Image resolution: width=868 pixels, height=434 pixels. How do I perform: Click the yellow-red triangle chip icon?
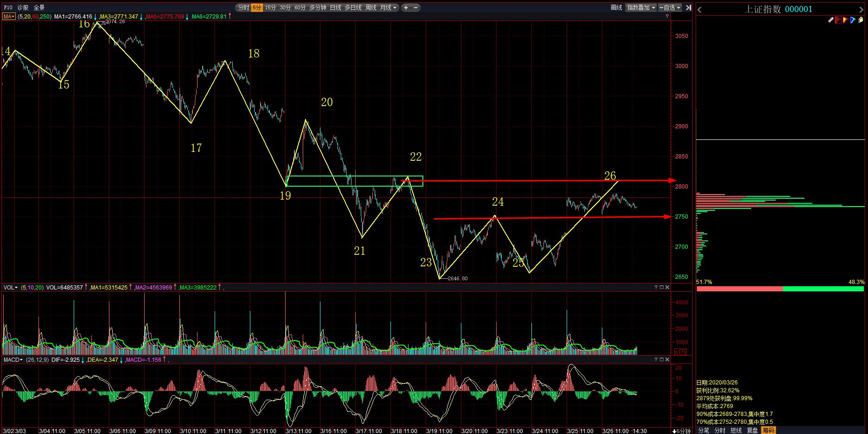click(x=845, y=20)
